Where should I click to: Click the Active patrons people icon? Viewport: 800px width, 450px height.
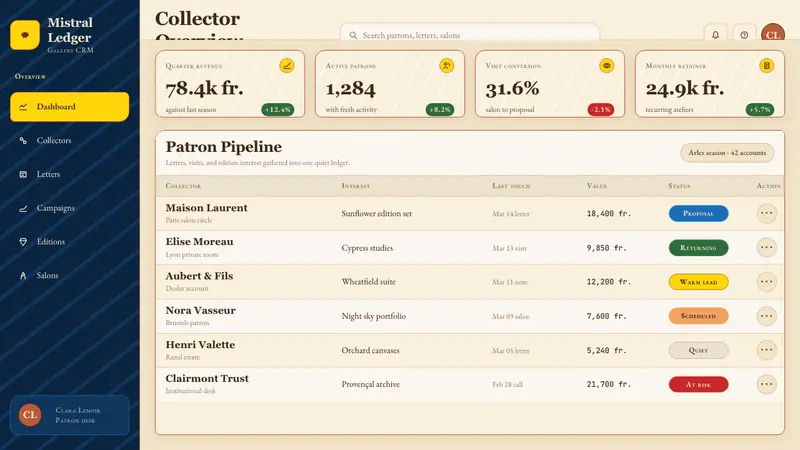pyautogui.click(x=446, y=66)
